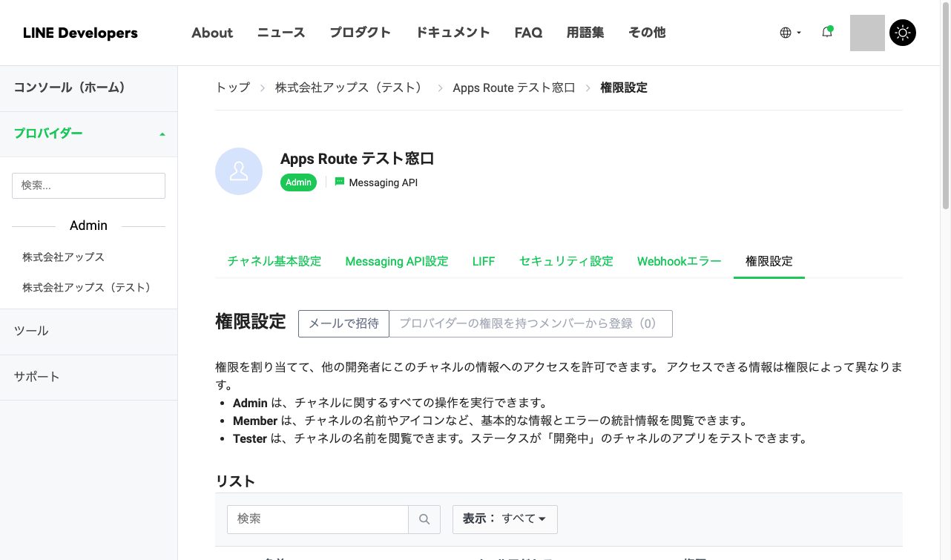The image size is (951, 560).
Task: Switch to the LIFF tab
Action: 484,261
